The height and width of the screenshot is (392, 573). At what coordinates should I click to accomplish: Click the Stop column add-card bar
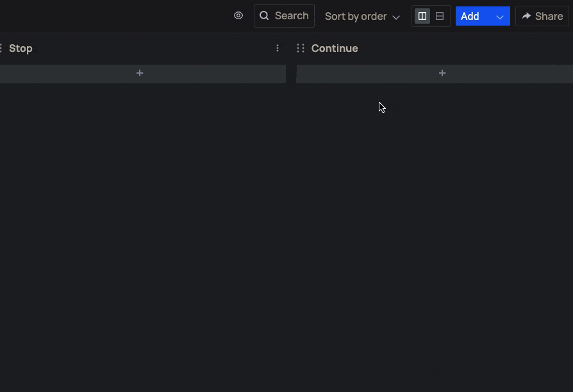(x=77, y=74)
